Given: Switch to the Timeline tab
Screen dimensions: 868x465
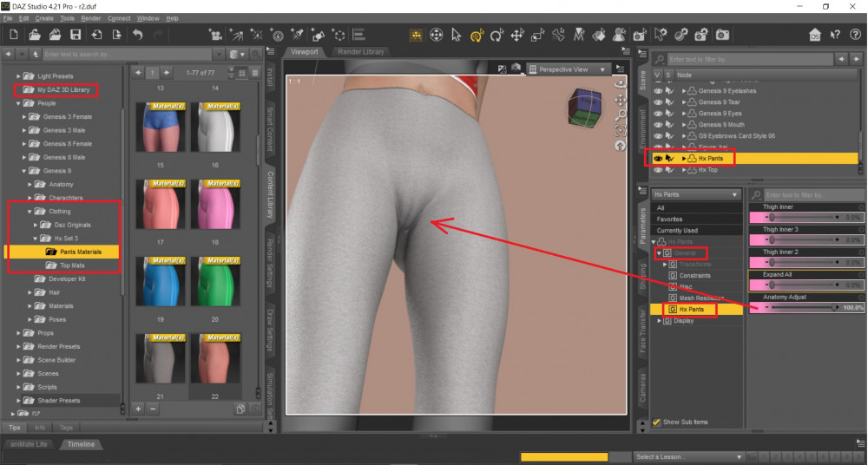Looking at the screenshot, I should point(81,444).
